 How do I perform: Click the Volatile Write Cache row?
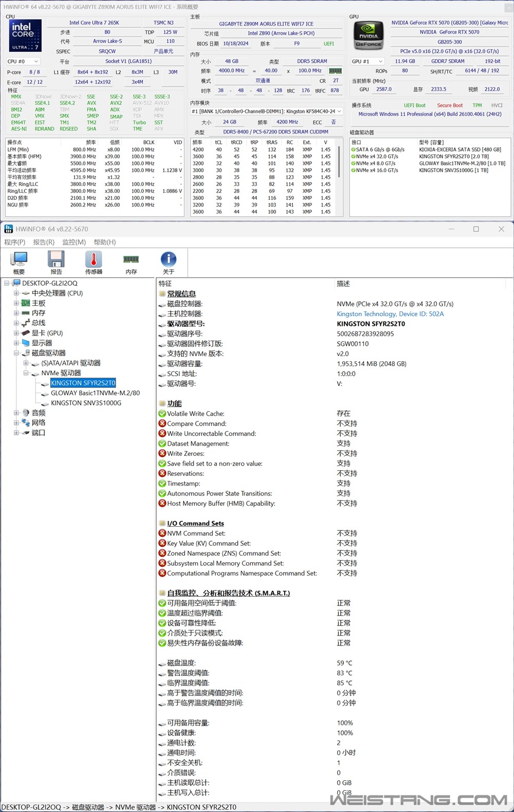[333, 413]
